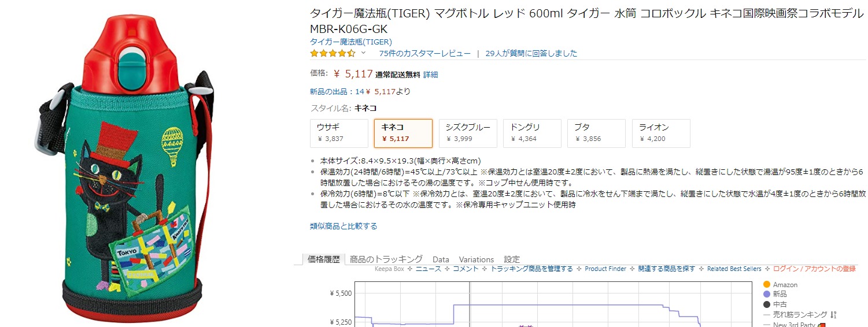Open the Keepa Data tab
The height and width of the screenshot is (327, 868).
441,259
